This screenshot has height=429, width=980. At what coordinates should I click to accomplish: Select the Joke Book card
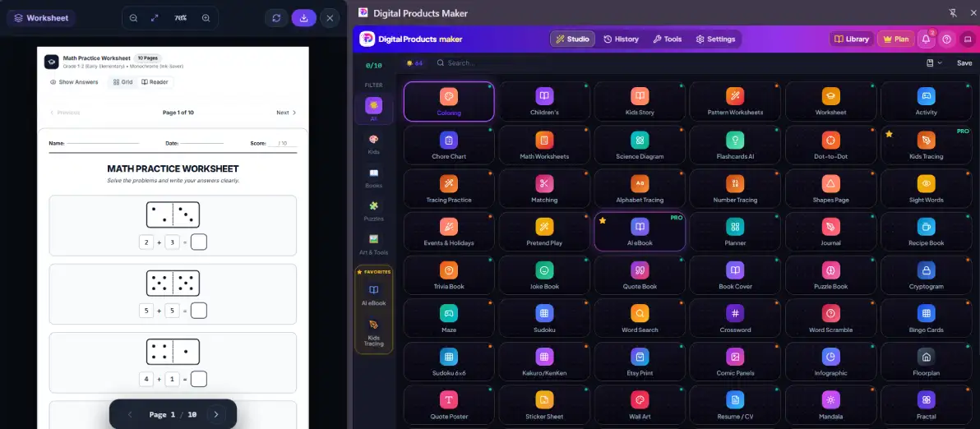pyautogui.click(x=544, y=275)
